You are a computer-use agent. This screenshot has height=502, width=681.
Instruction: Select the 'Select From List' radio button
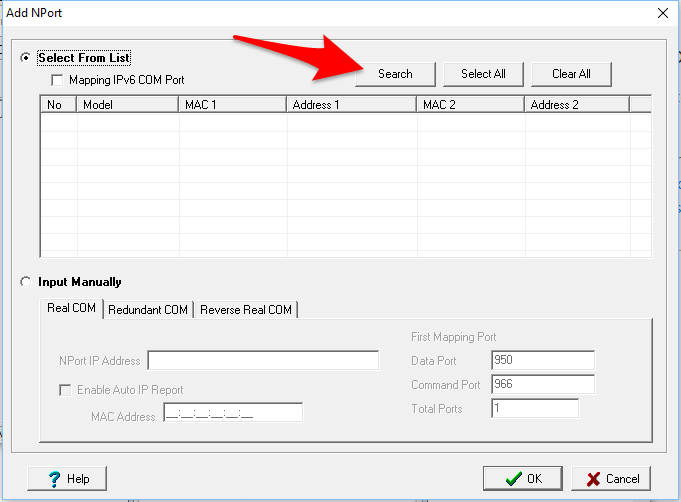[x=26, y=58]
